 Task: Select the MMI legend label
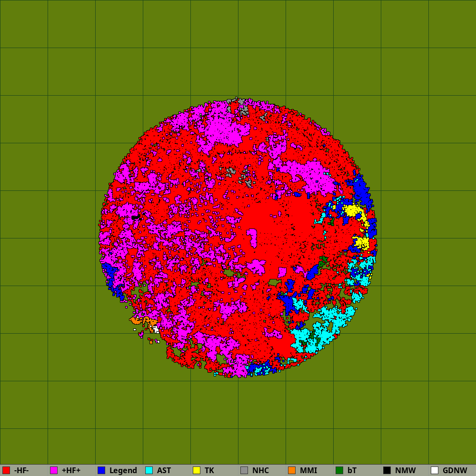pos(308,470)
